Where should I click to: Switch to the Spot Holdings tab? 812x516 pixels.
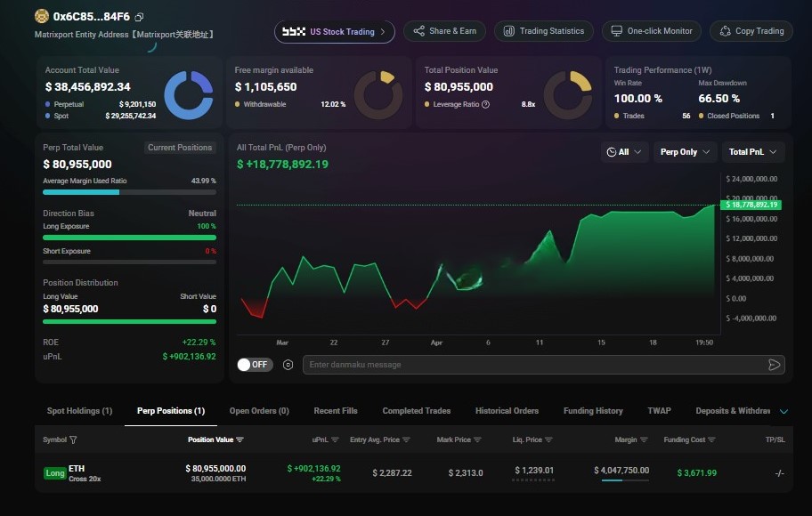[79, 411]
